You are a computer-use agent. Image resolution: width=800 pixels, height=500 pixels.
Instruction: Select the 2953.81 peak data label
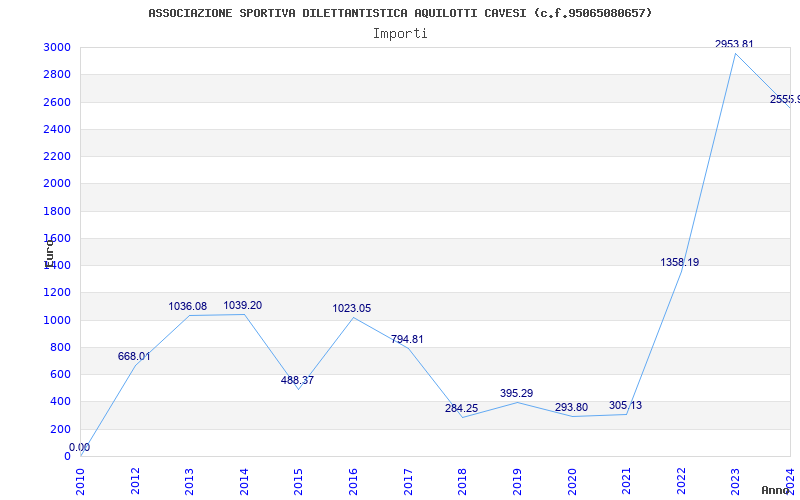(734, 44)
